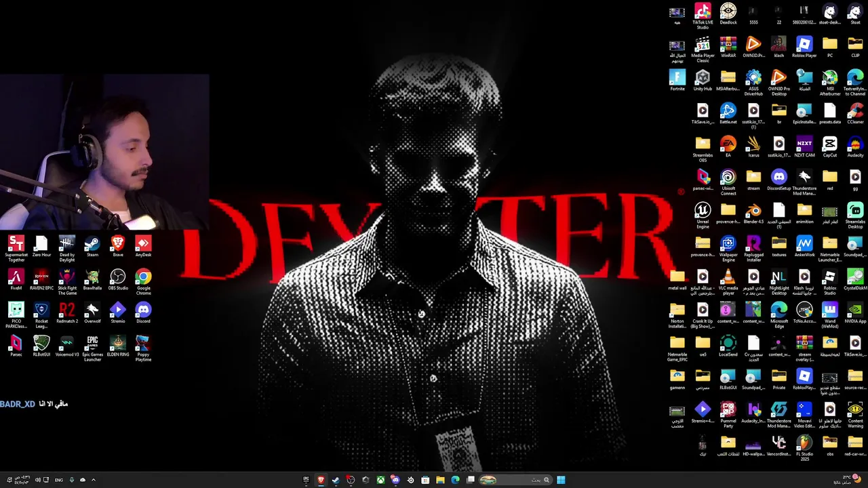Open the Battle.net desktop icon

[x=728, y=114]
